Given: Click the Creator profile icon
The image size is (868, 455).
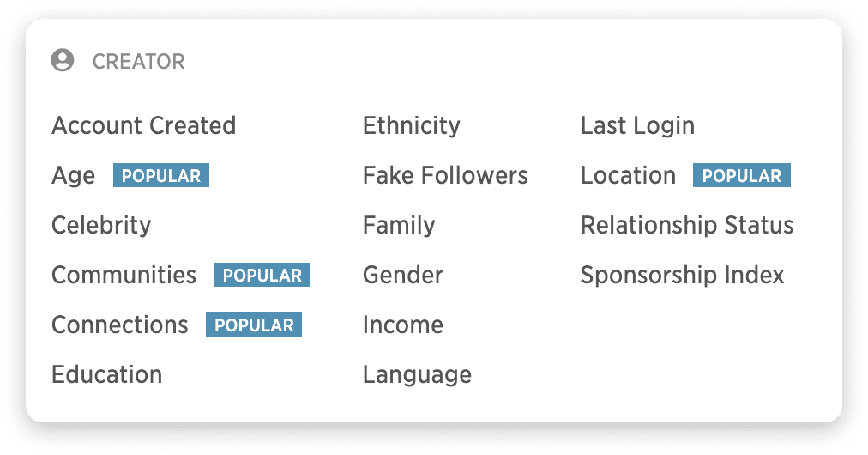Looking at the screenshot, I should point(63,60).
